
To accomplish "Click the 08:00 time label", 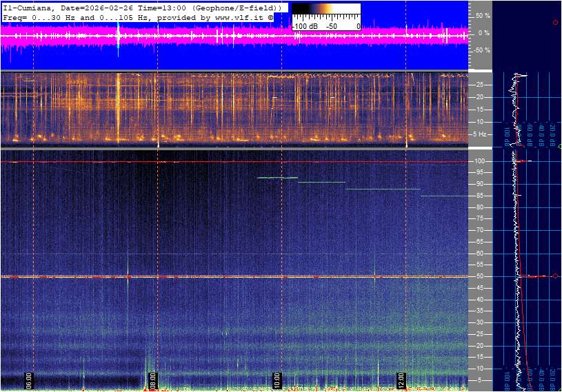I will (x=153, y=380).
